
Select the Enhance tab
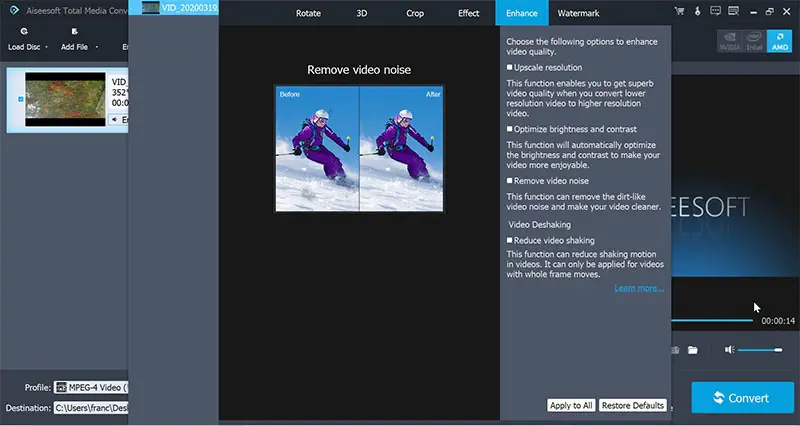pyautogui.click(x=521, y=13)
